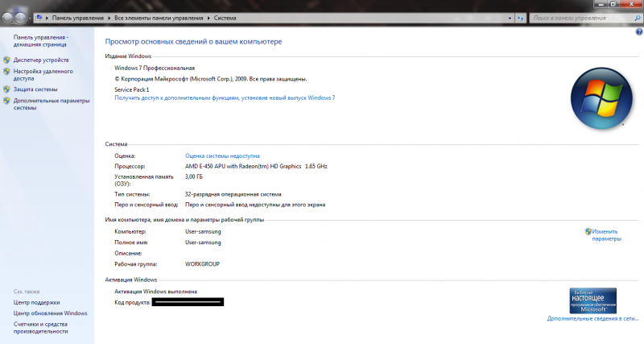Click the shield icon beside Дополнительные параметры системы
Image resolution: width=644 pixels, height=344 pixels.
pos(6,102)
